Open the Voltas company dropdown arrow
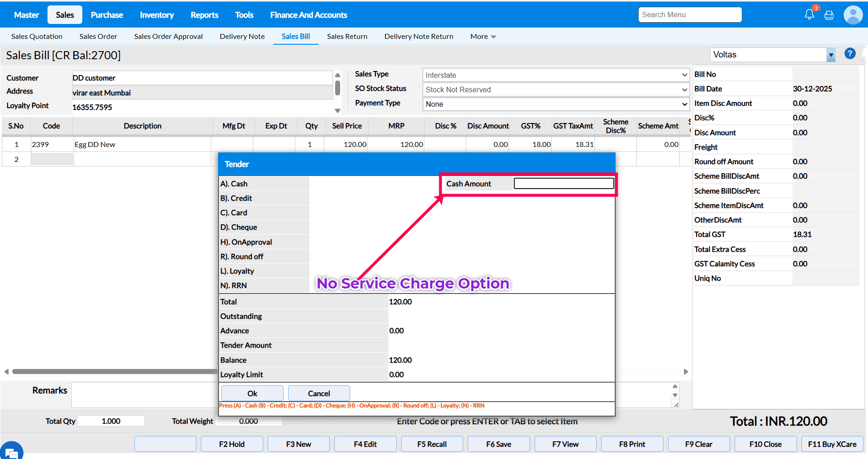This screenshot has width=868, height=459. [x=831, y=55]
